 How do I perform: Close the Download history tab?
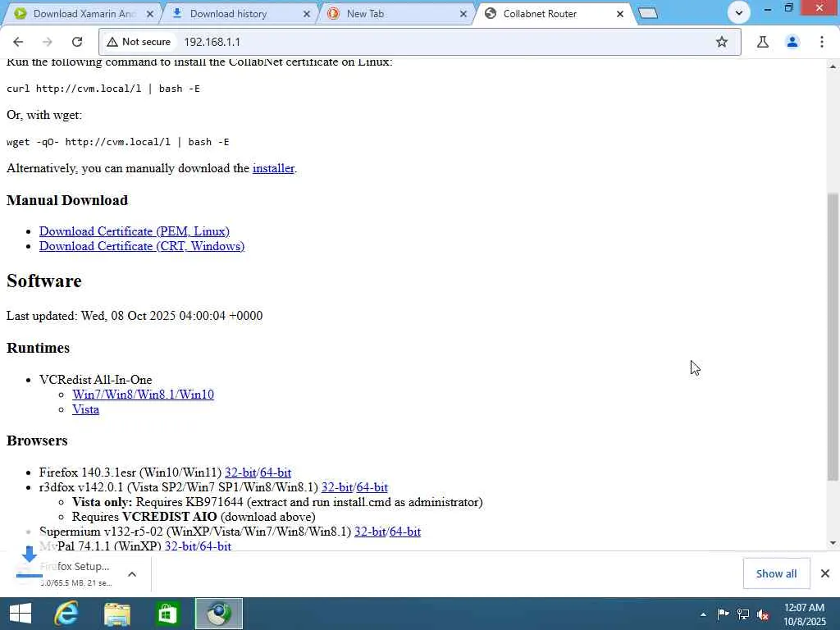307,14
